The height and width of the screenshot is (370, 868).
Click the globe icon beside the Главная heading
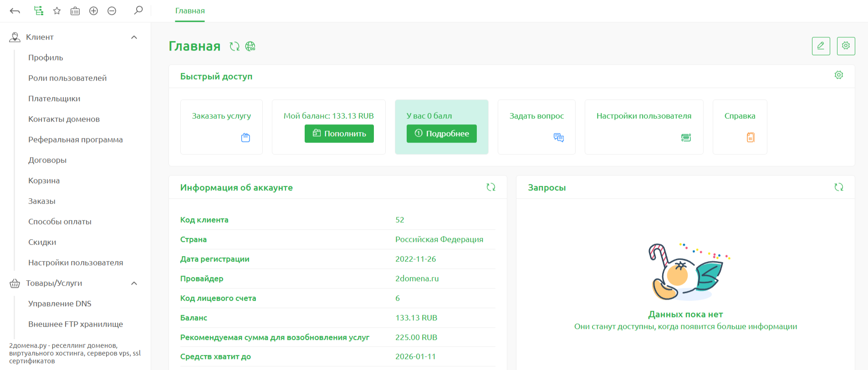[x=250, y=46]
